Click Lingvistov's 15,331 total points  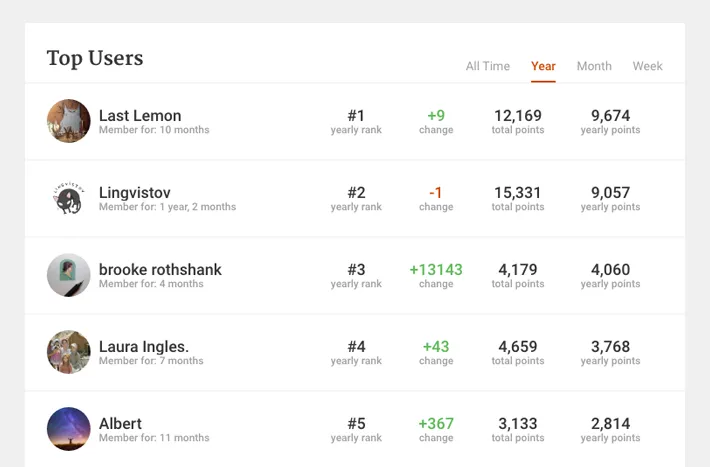tap(518, 193)
